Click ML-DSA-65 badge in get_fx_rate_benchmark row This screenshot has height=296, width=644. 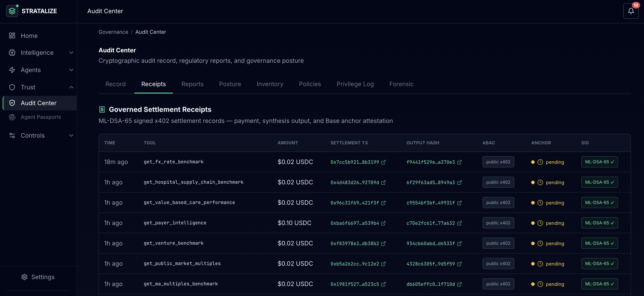click(x=599, y=162)
